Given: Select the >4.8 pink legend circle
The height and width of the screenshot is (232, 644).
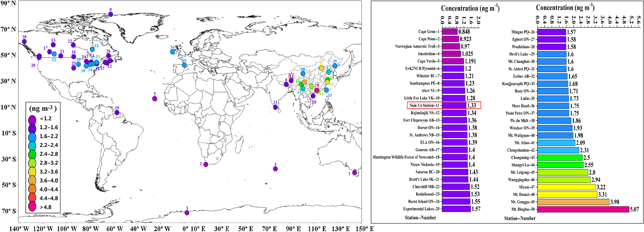Looking at the screenshot, I should 32,207.
